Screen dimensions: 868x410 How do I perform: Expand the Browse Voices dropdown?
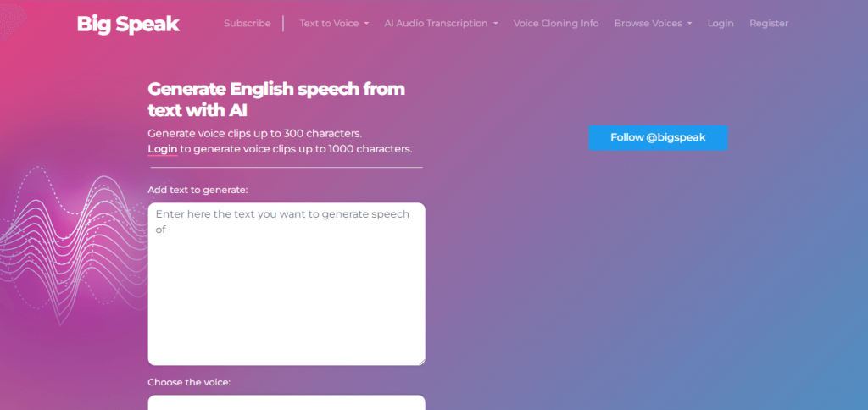point(654,23)
